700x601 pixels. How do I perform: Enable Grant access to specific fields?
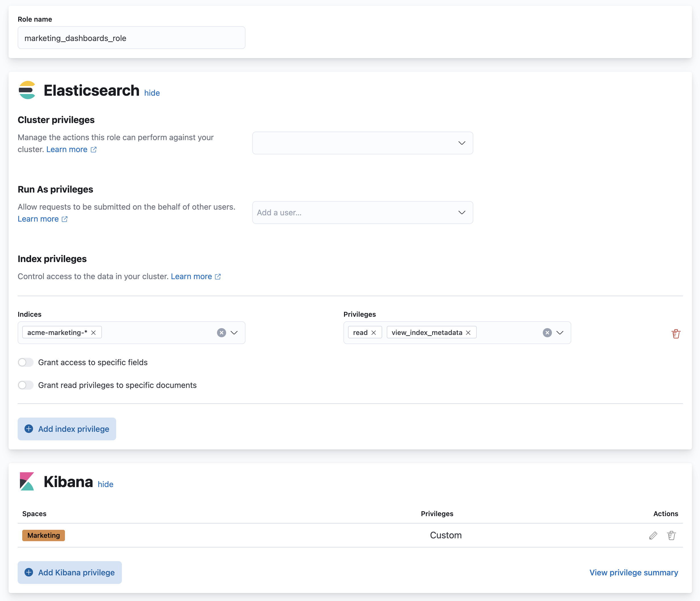(25, 362)
